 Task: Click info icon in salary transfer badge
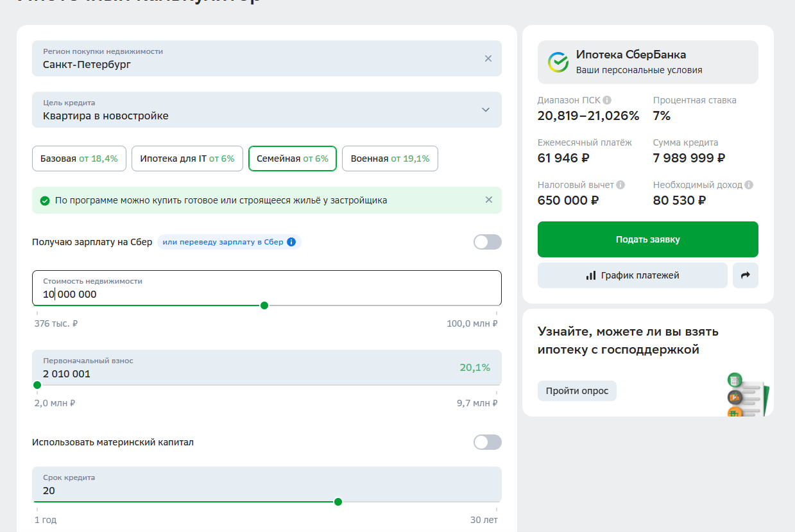[x=291, y=242]
